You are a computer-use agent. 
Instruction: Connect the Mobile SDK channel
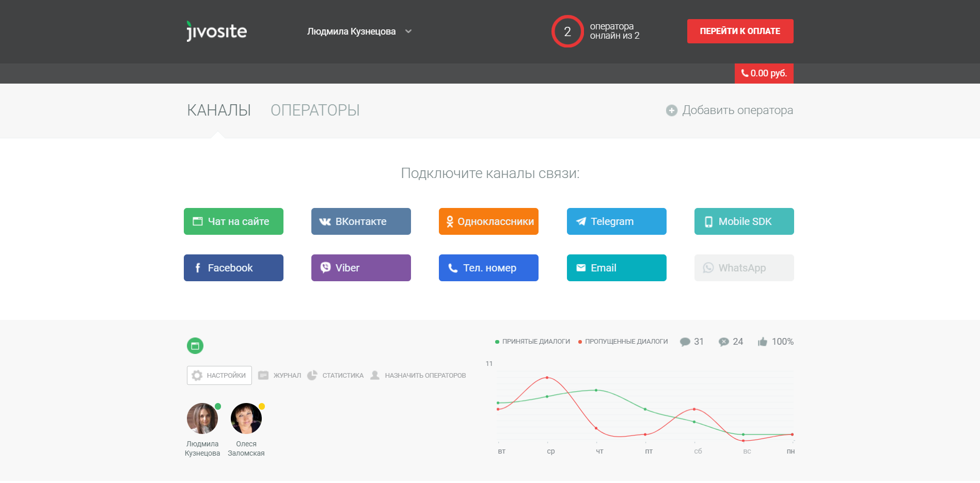click(744, 221)
